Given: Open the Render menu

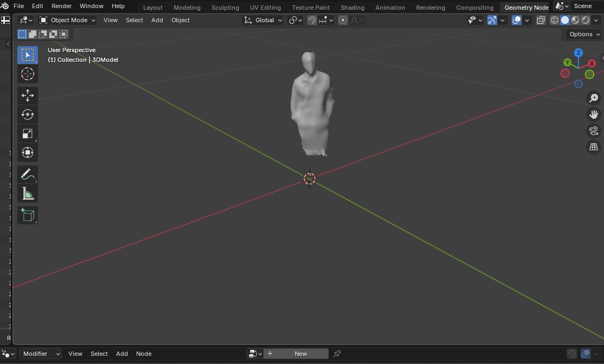Looking at the screenshot, I should click(61, 6).
